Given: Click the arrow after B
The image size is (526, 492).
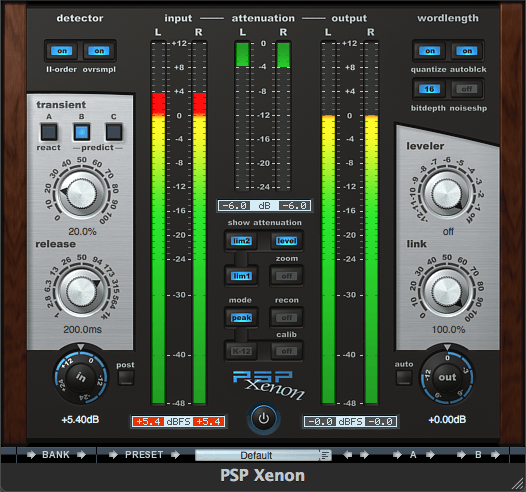Looking at the screenshot, I should (495, 455).
